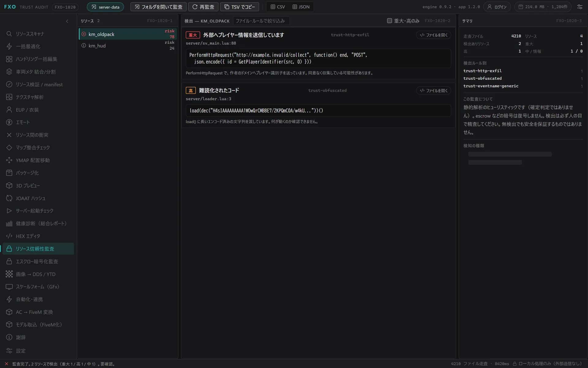Click trust-eventname-generic rule in summary
588x368 pixels.
click(491, 86)
